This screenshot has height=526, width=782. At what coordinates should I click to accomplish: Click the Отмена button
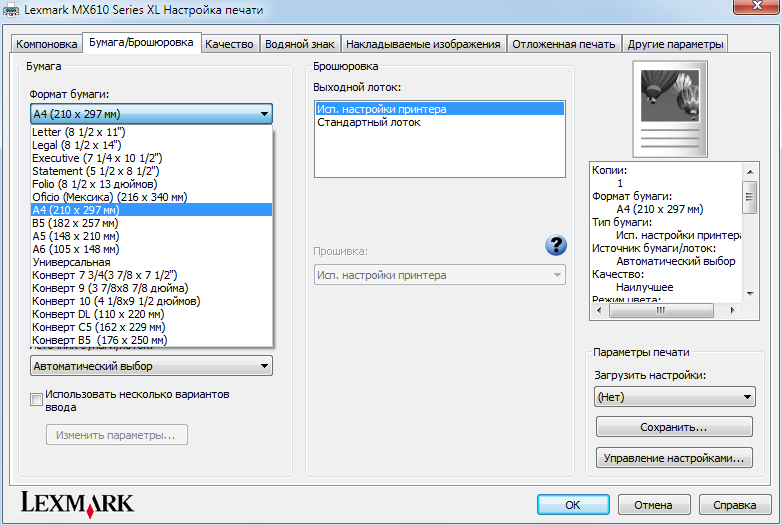click(x=654, y=505)
